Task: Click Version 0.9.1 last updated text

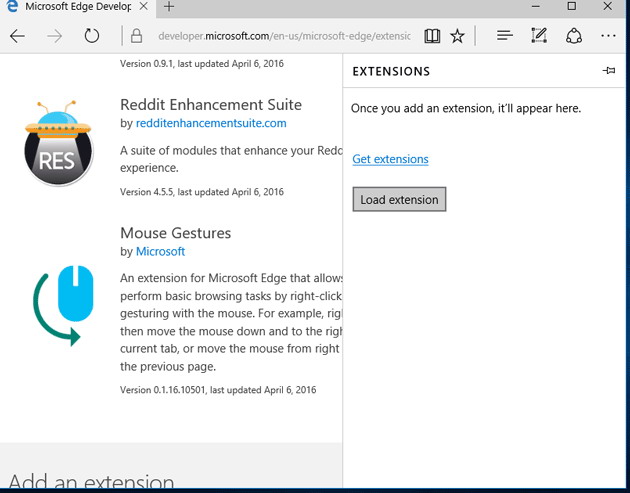Action: pos(202,64)
